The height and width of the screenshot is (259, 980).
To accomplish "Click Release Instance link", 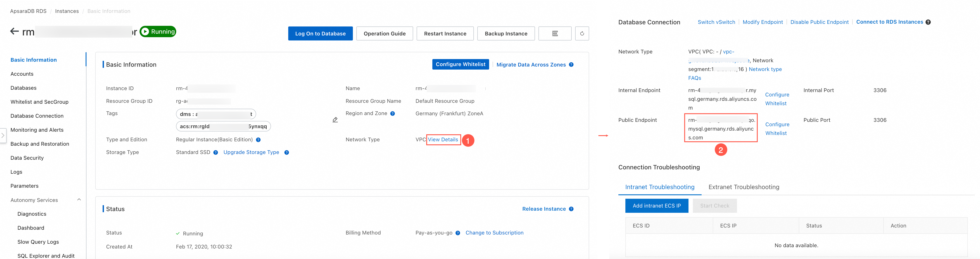I will coord(544,209).
